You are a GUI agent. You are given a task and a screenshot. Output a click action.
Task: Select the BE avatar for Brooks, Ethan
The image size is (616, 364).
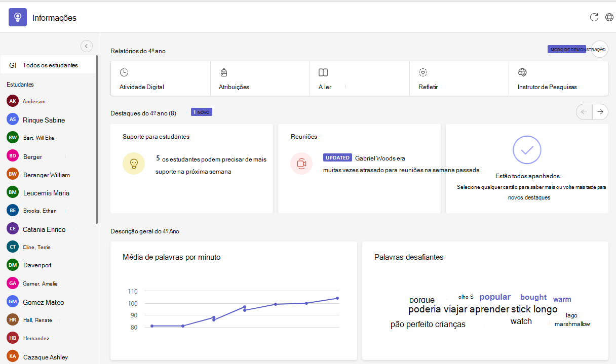coord(13,211)
